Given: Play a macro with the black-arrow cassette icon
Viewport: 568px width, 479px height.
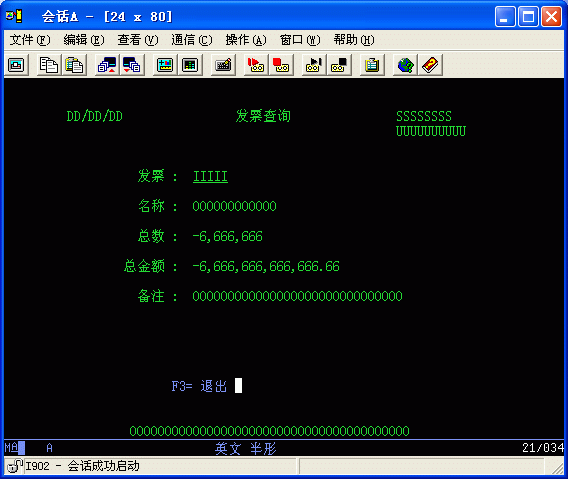Looking at the screenshot, I should [x=314, y=65].
